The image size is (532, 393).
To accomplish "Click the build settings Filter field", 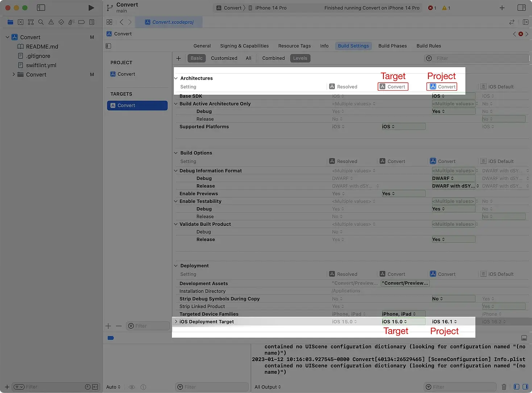I will coord(476,58).
